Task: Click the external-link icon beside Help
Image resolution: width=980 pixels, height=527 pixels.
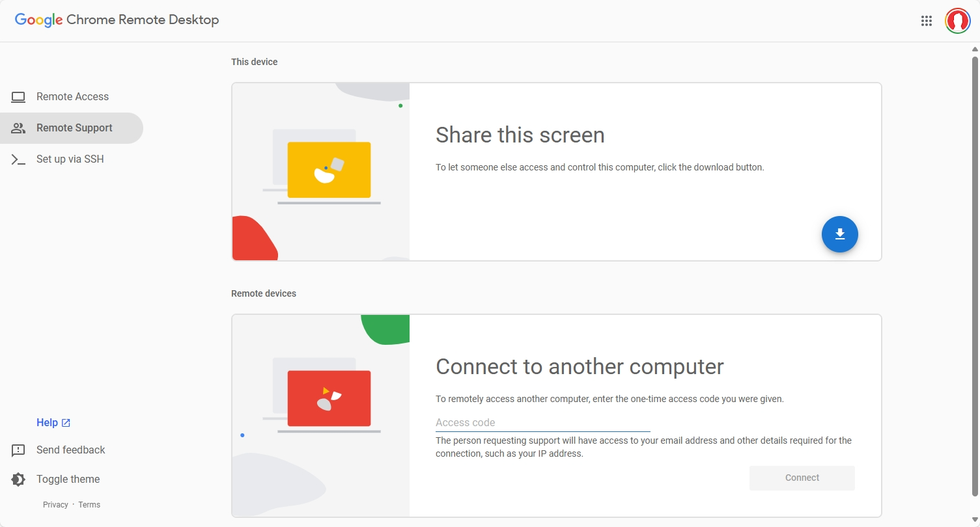Action: point(66,423)
